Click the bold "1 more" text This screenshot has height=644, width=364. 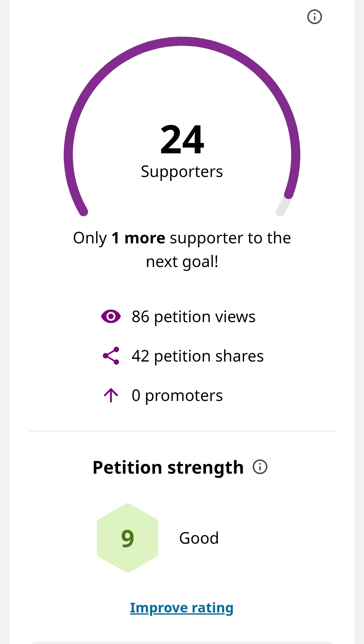[138, 238]
